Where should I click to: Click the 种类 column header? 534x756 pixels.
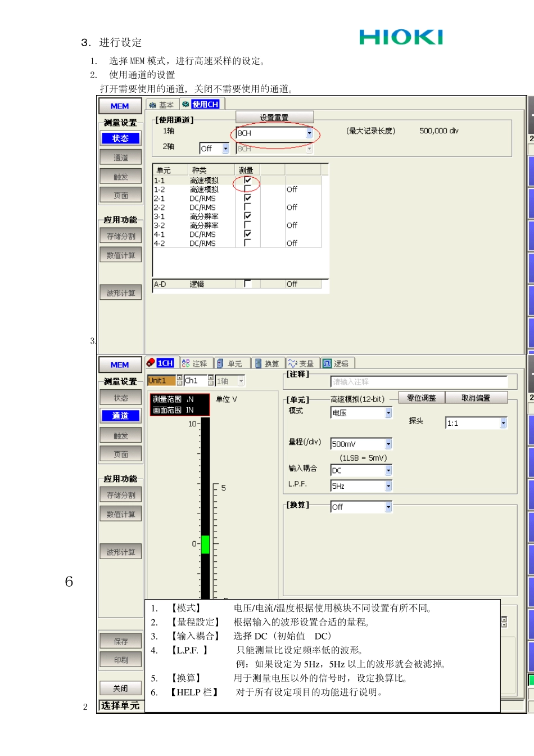pyautogui.click(x=211, y=170)
